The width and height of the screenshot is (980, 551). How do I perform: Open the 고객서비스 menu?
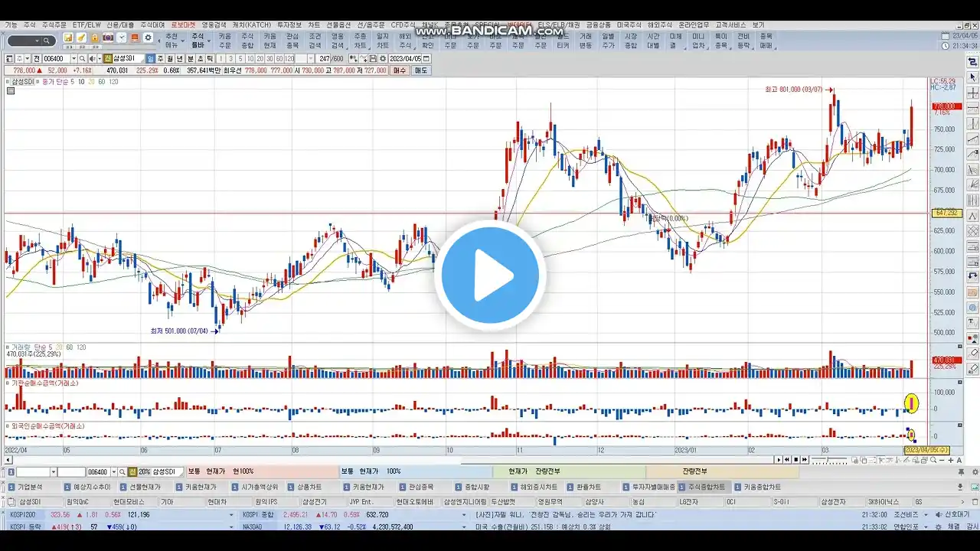pos(730,25)
